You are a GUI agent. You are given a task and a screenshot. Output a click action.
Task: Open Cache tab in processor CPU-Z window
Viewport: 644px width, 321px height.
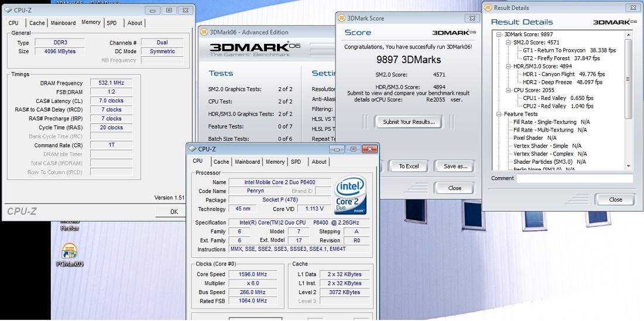(x=221, y=162)
